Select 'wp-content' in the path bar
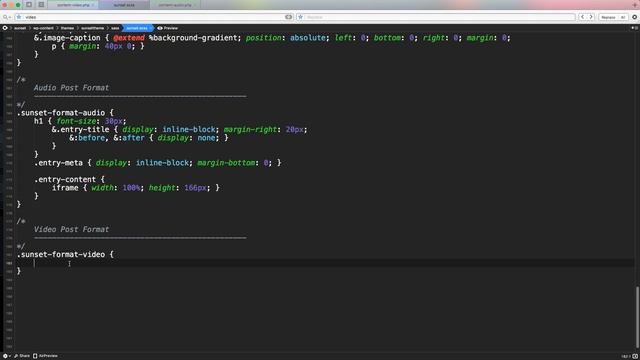Screen dimensions: 640x360 click(x=43, y=28)
